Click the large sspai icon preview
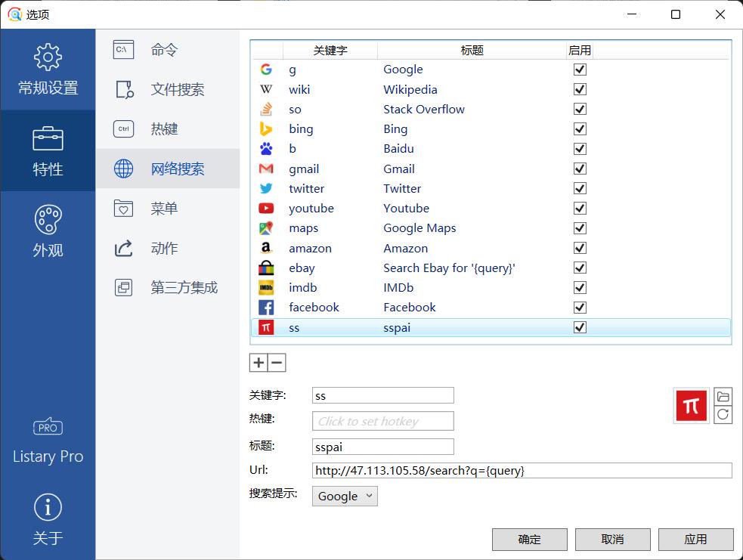Image resolution: width=743 pixels, height=560 pixels. pyautogui.click(x=692, y=406)
